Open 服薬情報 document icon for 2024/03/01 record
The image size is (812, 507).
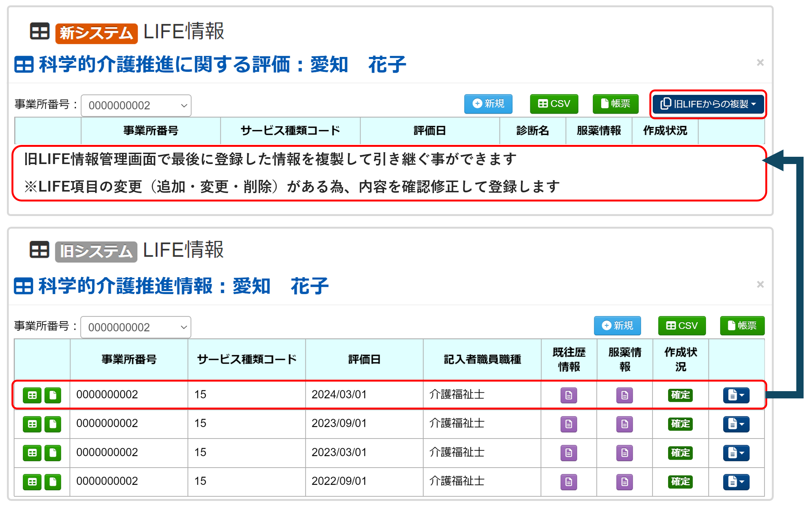[x=624, y=395]
